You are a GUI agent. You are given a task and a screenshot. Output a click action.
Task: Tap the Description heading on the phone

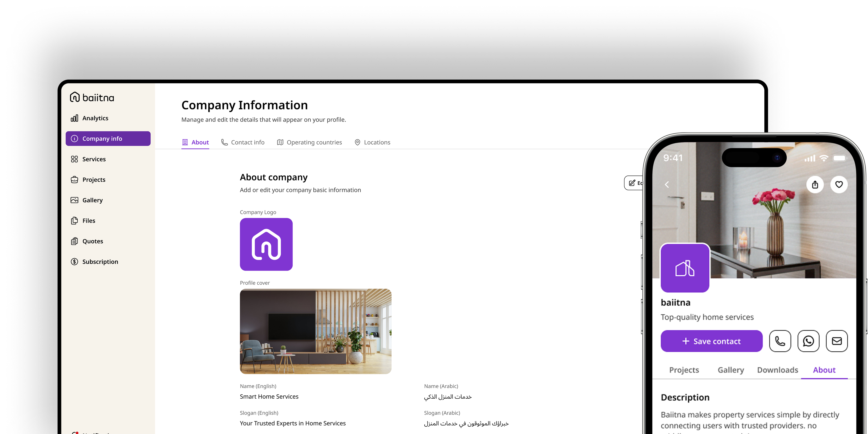click(685, 398)
